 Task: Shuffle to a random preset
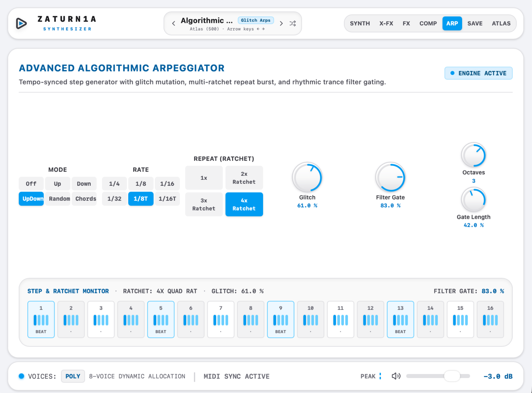click(293, 23)
